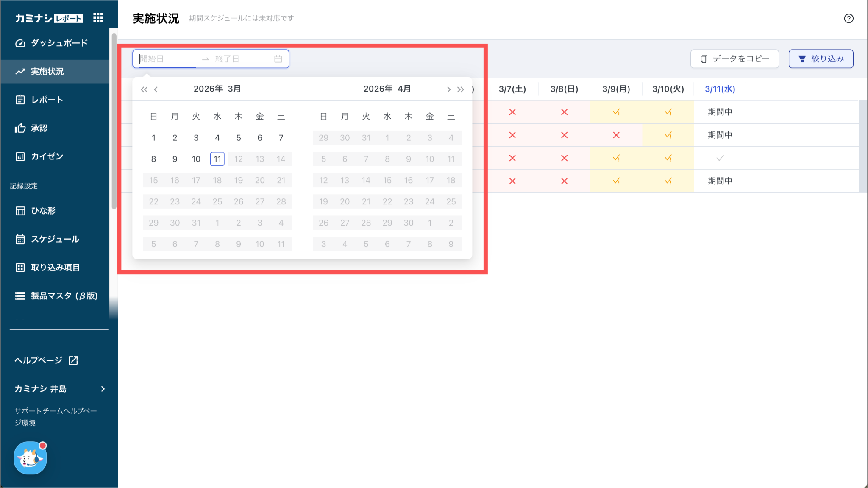Image resolution: width=868 pixels, height=488 pixels.
Task: Click the 絞り込み filter button
Action: pyautogui.click(x=821, y=59)
